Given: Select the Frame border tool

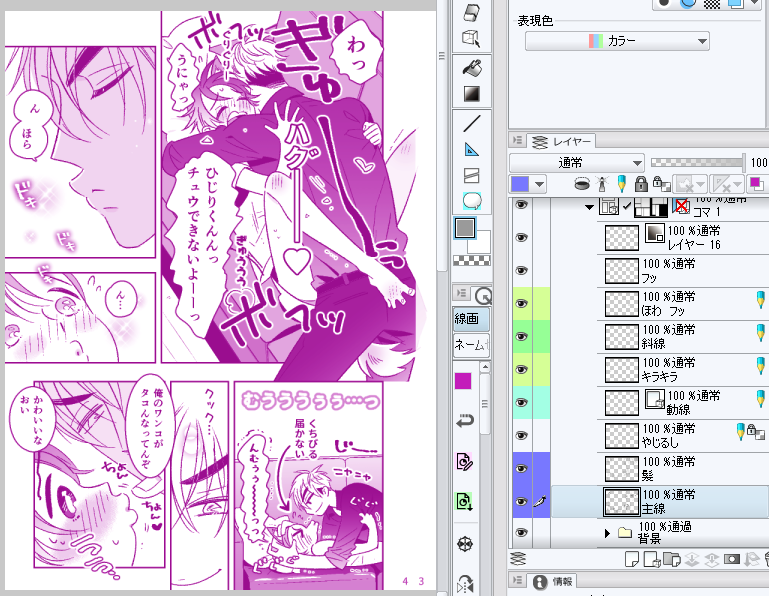Looking at the screenshot, I should 471,175.
